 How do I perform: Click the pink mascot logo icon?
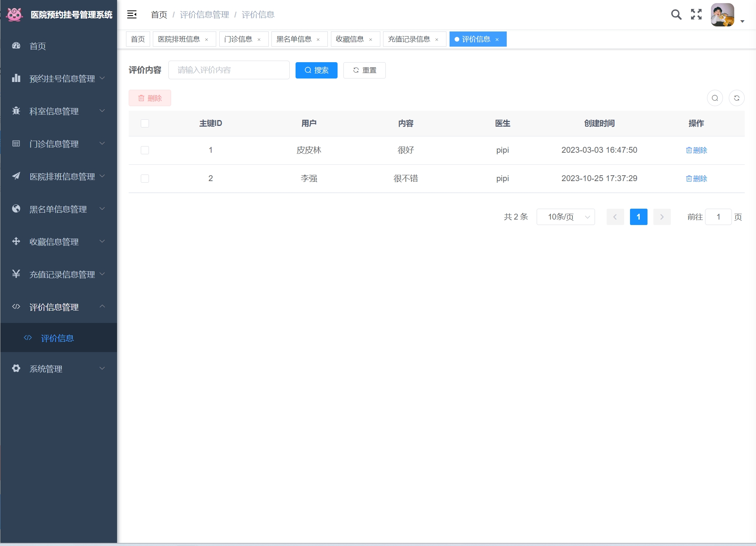(15, 15)
